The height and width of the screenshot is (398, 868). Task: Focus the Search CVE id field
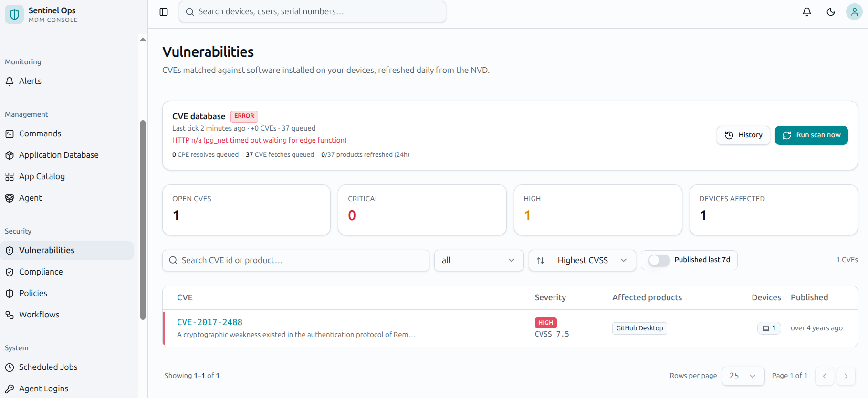(296, 260)
